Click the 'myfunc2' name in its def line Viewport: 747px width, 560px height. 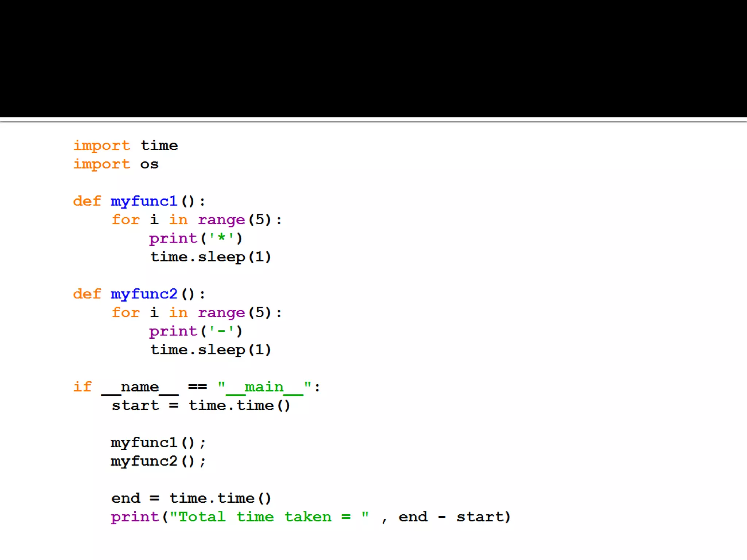coord(144,294)
